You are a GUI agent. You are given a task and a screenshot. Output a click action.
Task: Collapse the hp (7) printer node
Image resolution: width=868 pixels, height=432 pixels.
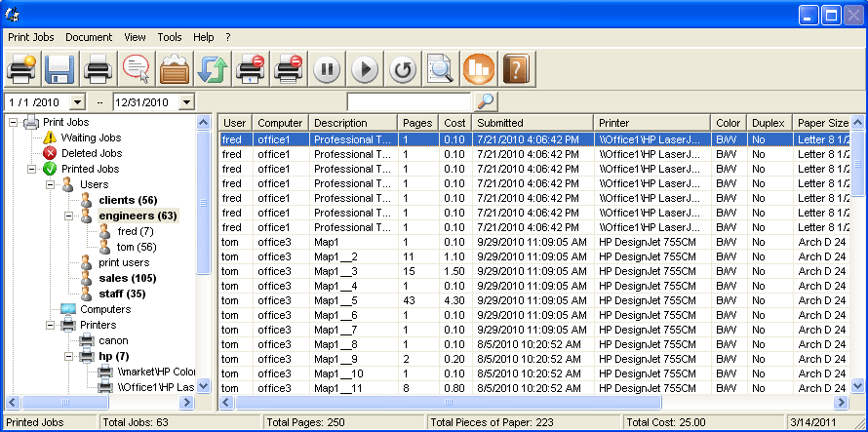tap(69, 356)
